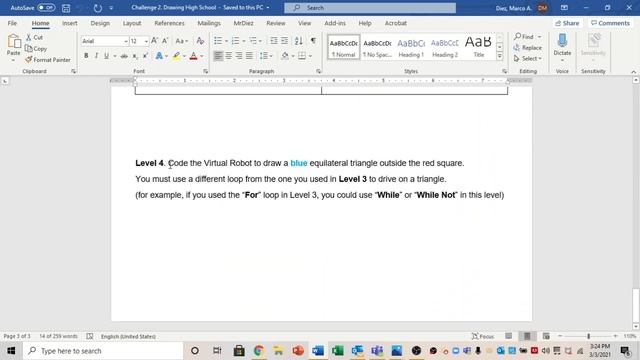The height and width of the screenshot is (360, 640).
Task: Open the Font dialog launcher
Action: coord(206,71)
